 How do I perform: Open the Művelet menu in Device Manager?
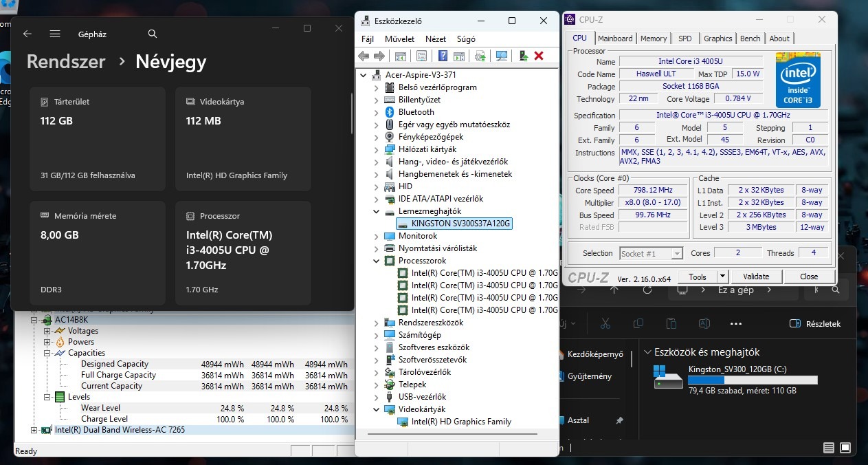coord(399,39)
